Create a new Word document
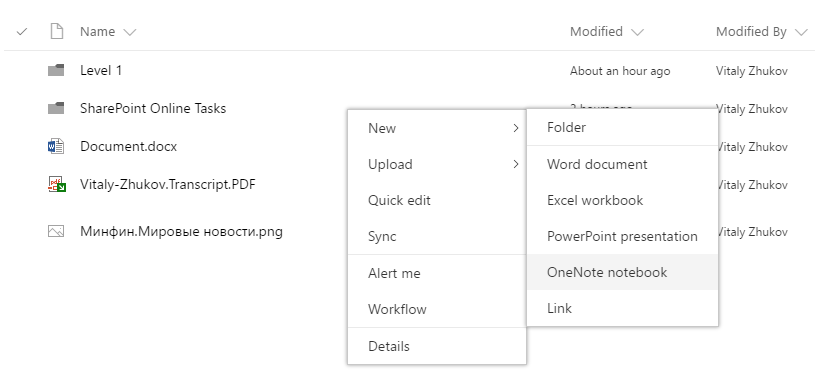815x370 pixels. pos(622,164)
